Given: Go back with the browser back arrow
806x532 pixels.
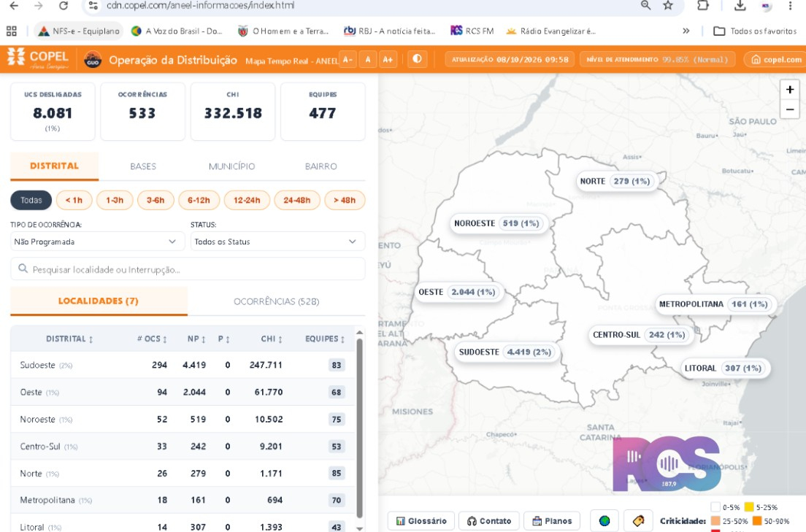Looking at the screenshot, I should (14, 6).
